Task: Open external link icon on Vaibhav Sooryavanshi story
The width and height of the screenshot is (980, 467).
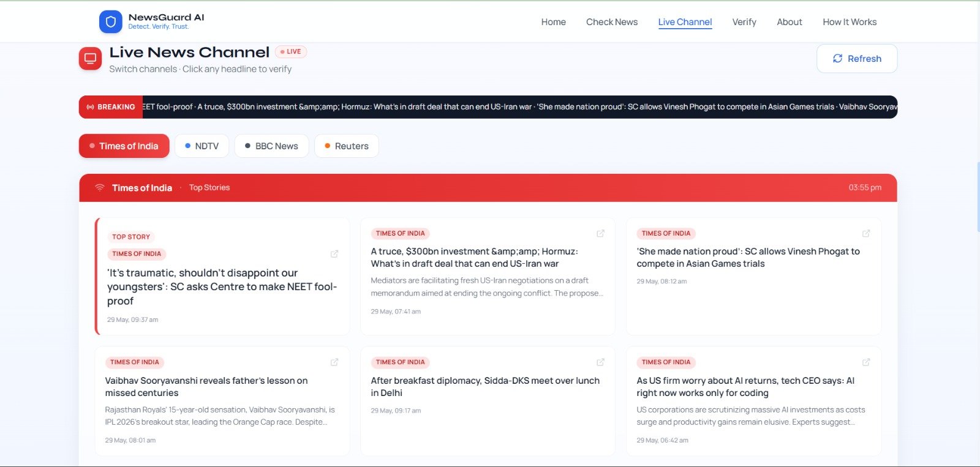Action: click(334, 362)
